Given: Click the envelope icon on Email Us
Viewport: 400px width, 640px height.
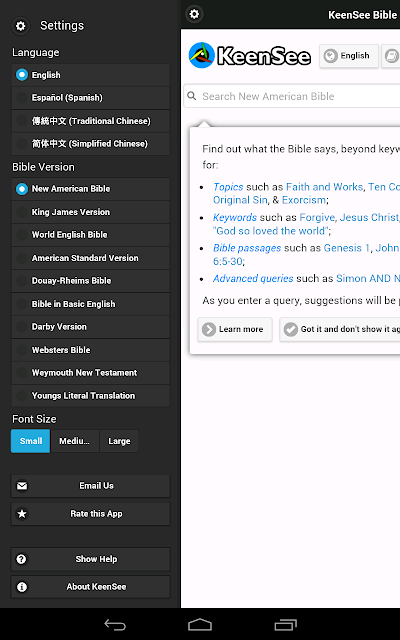Looking at the screenshot, I should tap(22, 486).
